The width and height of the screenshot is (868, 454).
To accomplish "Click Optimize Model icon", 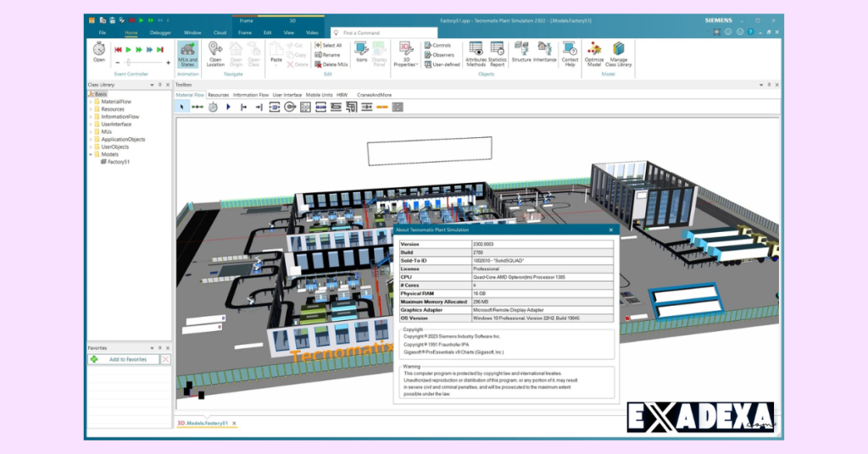I will point(594,54).
